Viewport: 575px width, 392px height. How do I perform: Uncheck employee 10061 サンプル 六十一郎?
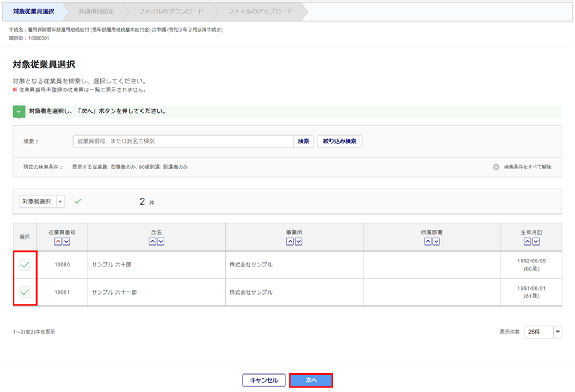[x=25, y=292]
